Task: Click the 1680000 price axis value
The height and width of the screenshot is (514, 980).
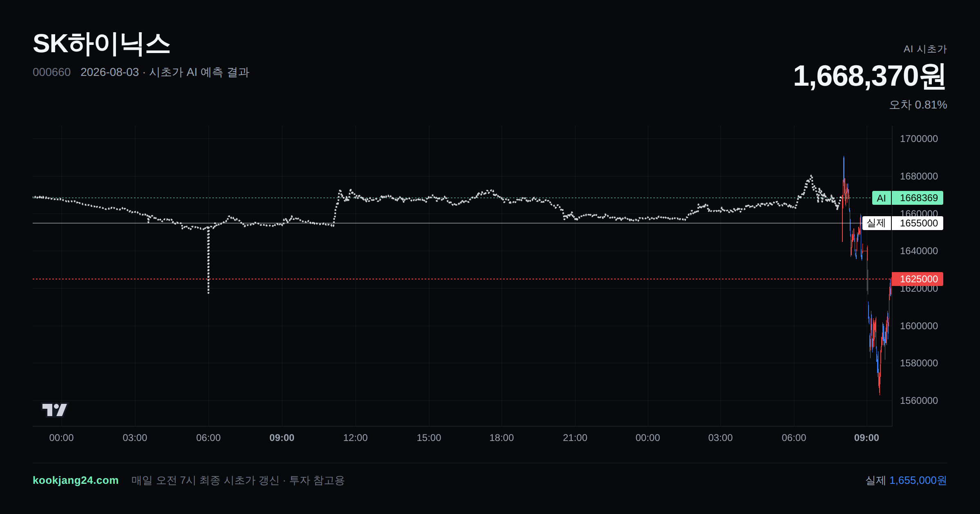Action: tap(919, 176)
